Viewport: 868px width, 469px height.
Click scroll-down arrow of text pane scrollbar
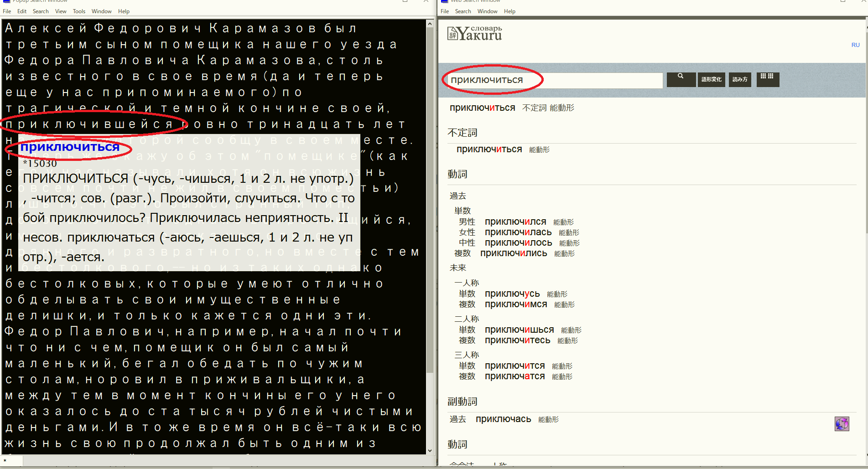pyautogui.click(x=430, y=450)
